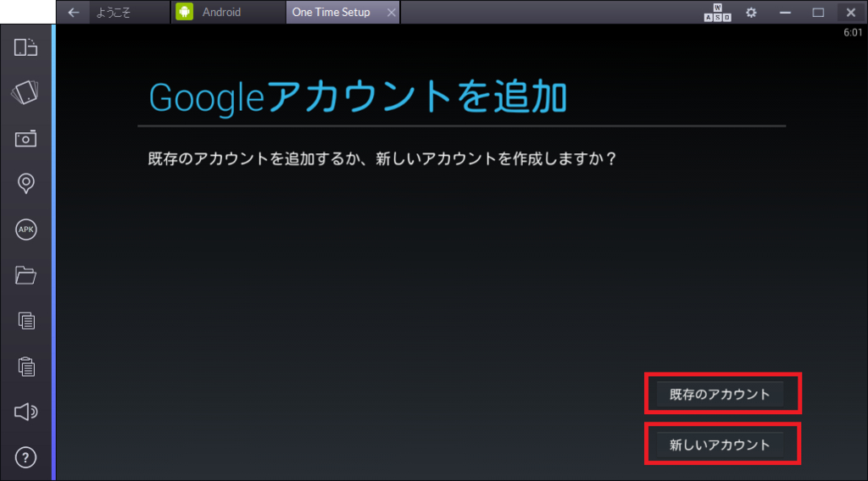Open the Android tab
Viewport: 868px width, 481px height.
coord(227,12)
